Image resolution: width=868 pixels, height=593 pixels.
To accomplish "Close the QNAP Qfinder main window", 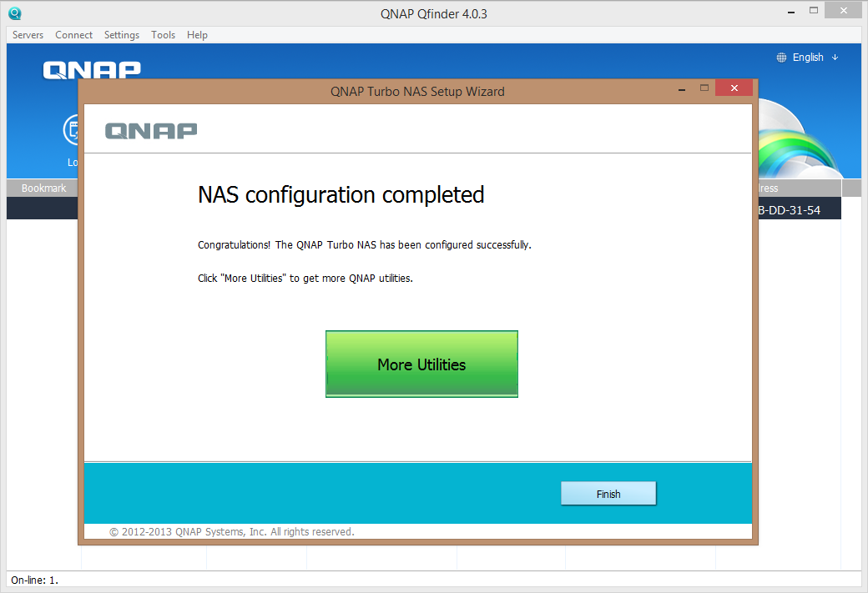I will (x=844, y=10).
